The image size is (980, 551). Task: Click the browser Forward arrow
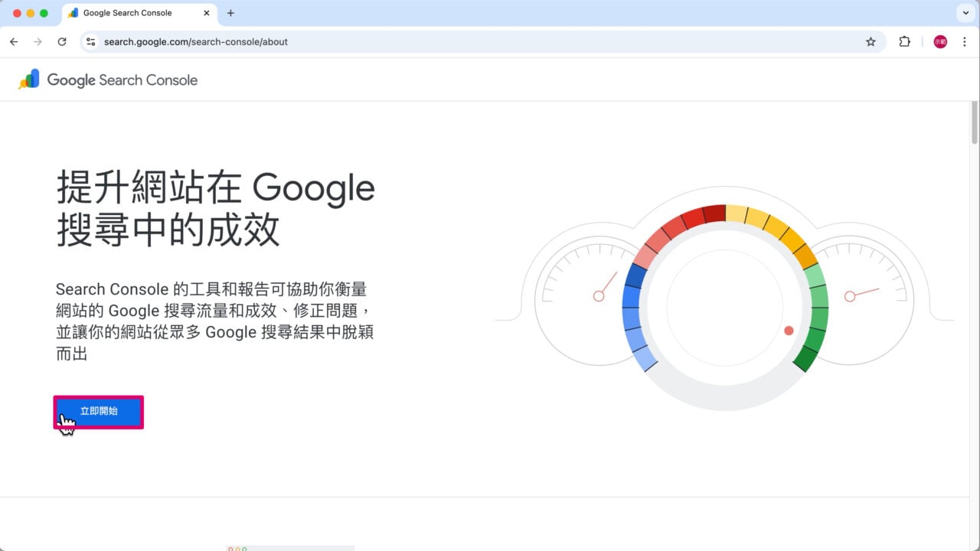(38, 42)
